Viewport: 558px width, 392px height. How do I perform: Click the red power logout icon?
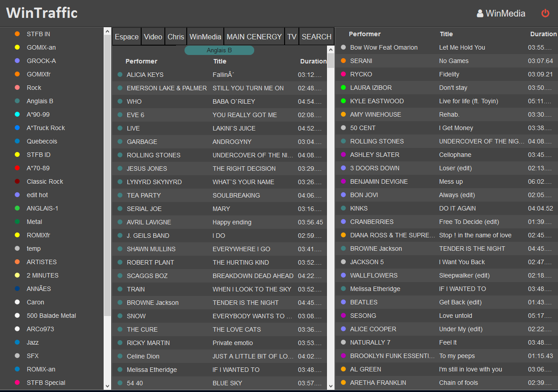545,13
